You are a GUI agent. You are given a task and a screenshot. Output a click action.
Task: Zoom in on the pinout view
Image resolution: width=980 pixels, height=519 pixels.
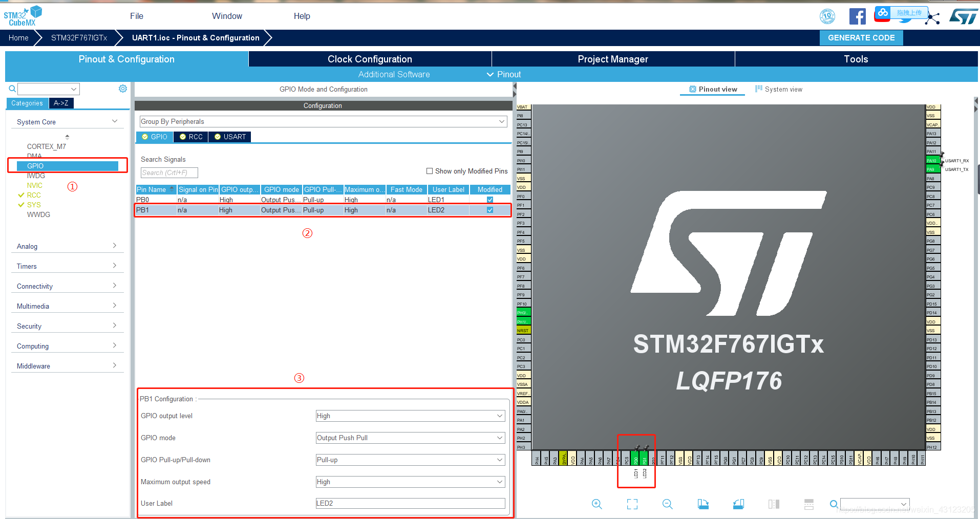coord(596,504)
